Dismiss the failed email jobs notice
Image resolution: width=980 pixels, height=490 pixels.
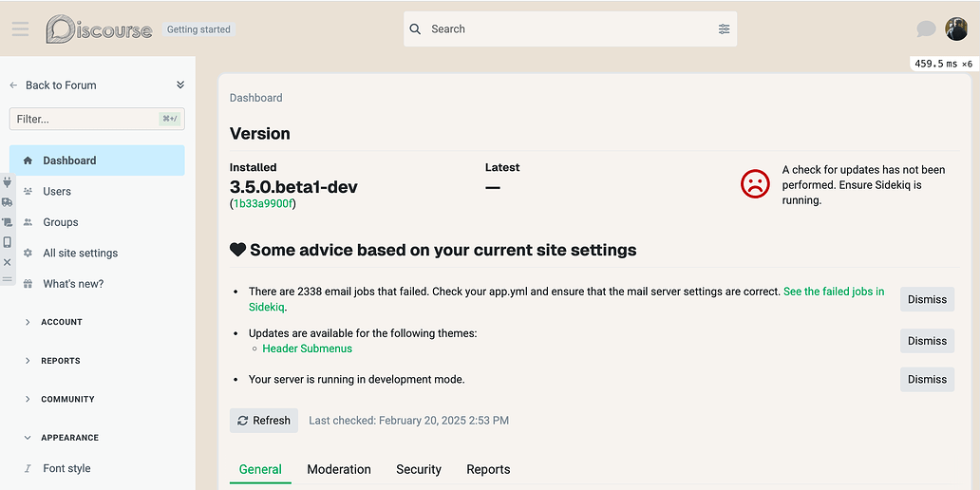[x=927, y=299]
